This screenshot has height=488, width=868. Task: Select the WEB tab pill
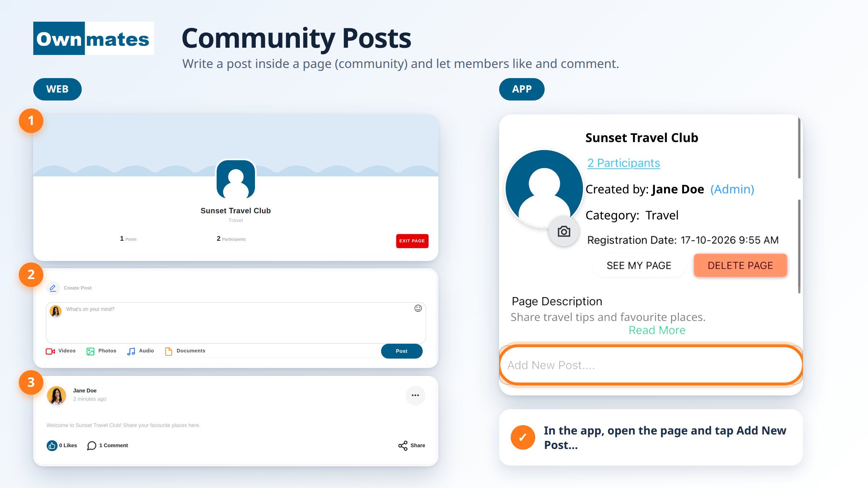point(58,89)
